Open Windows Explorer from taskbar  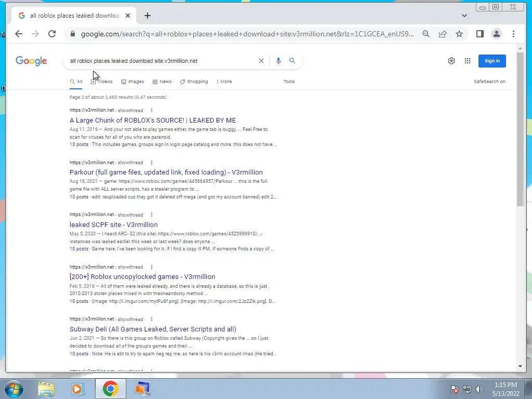46,389
